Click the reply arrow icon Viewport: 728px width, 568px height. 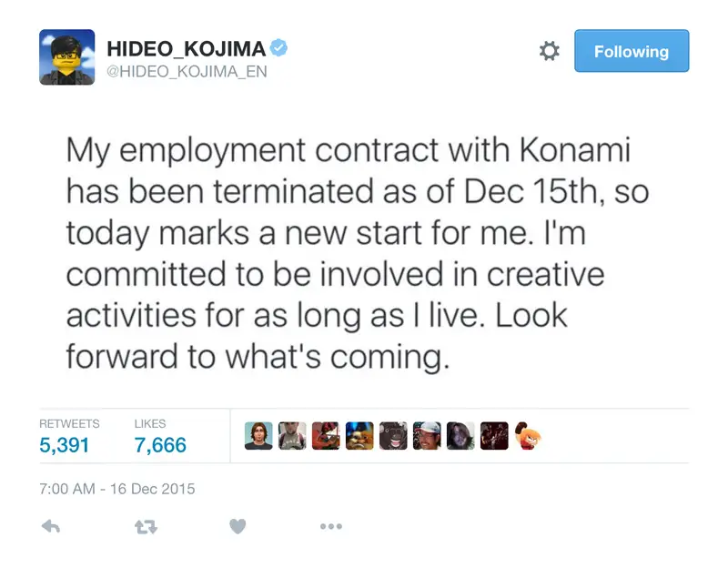[51, 526]
